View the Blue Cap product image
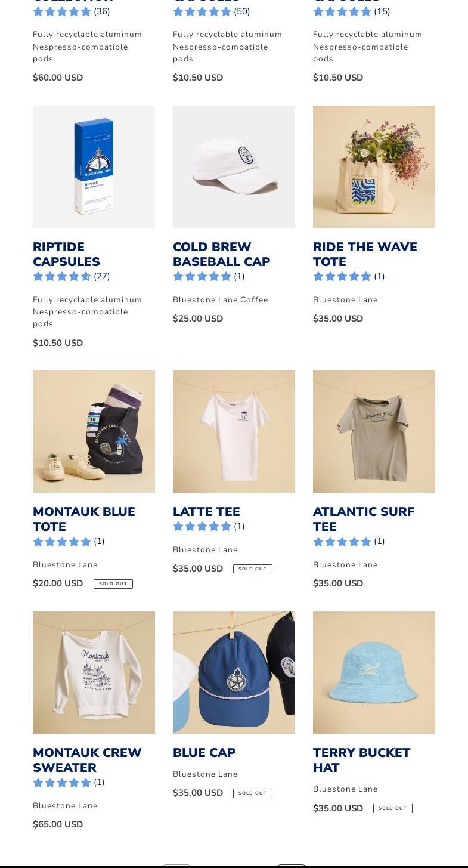 pyautogui.click(x=234, y=672)
